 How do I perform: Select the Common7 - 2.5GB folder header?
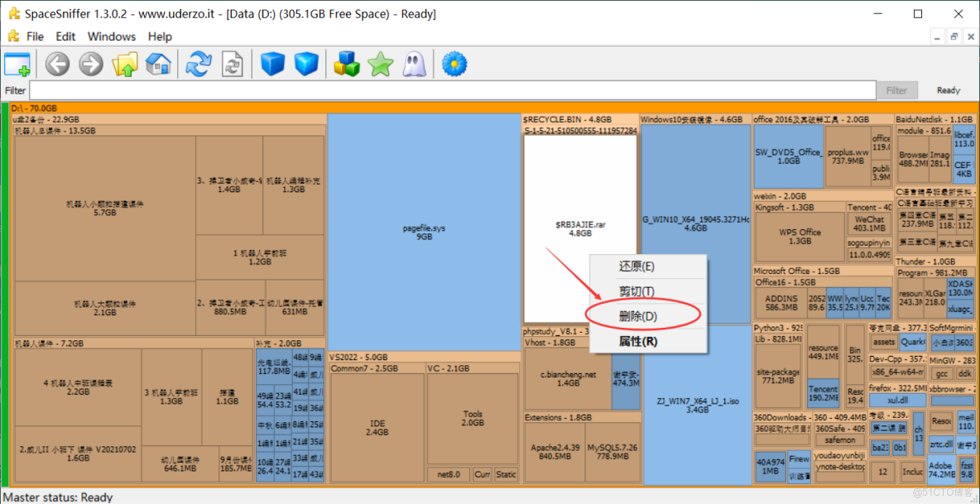(x=377, y=368)
